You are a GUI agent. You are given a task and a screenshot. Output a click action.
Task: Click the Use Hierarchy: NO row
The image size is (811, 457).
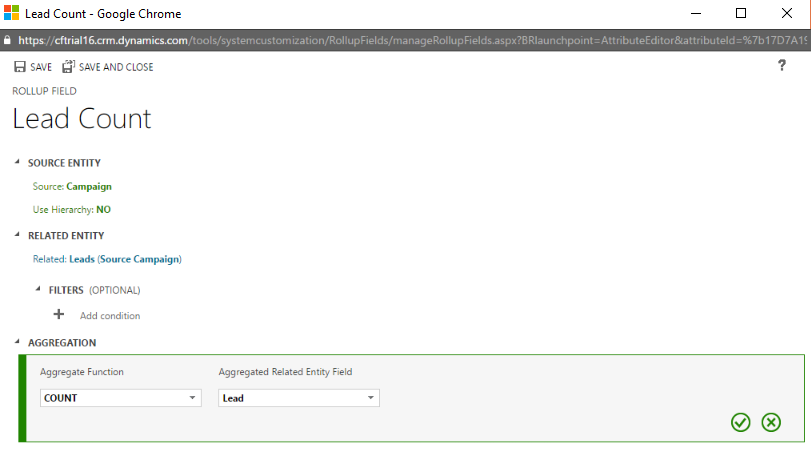71,210
